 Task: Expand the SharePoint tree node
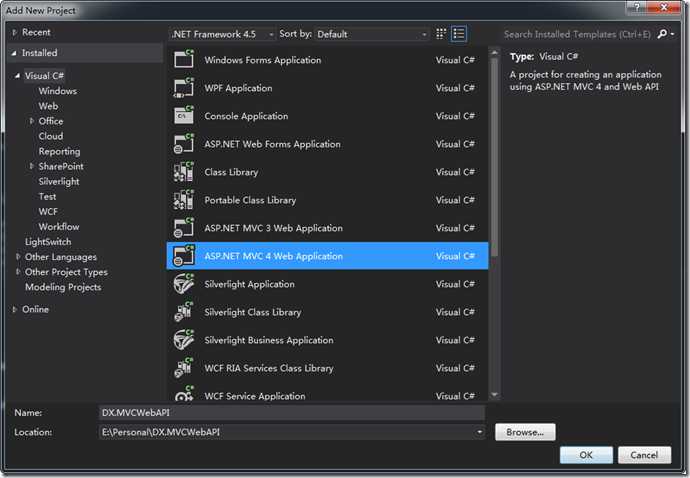coord(32,166)
